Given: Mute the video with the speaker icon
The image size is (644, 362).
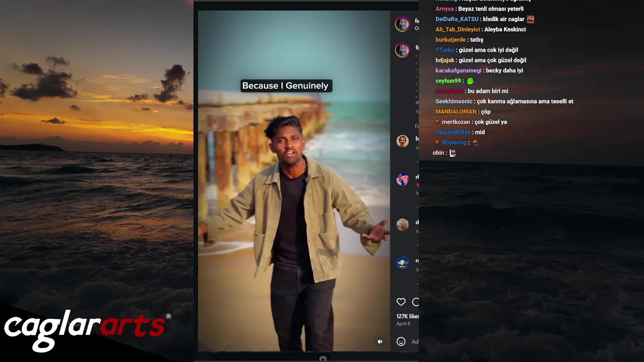Looking at the screenshot, I should pyautogui.click(x=380, y=341).
